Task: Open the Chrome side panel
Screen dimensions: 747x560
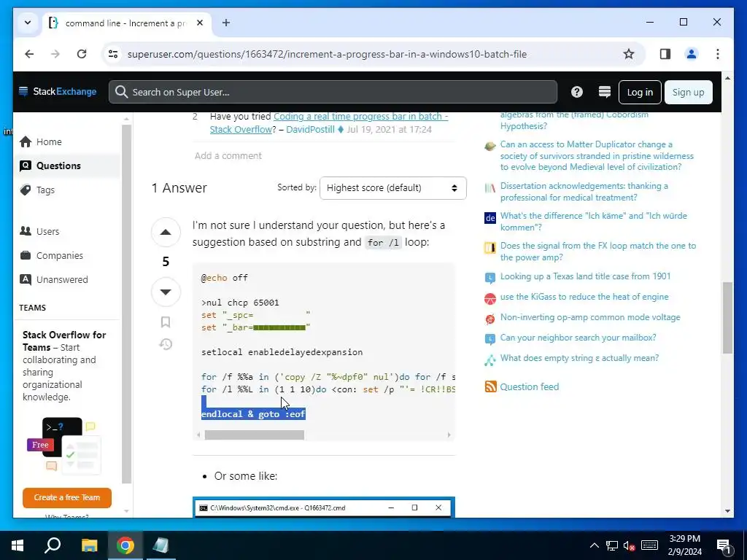Action: pyautogui.click(x=665, y=54)
